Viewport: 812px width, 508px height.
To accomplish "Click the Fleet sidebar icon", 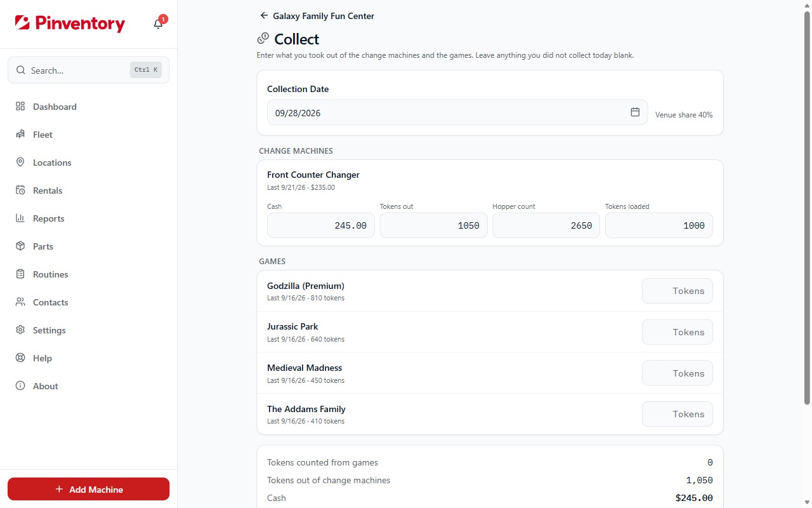I will (x=20, y=135).
